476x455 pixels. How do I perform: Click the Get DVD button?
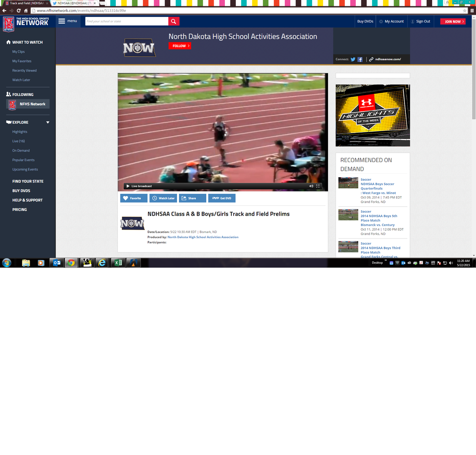point(222,198)
